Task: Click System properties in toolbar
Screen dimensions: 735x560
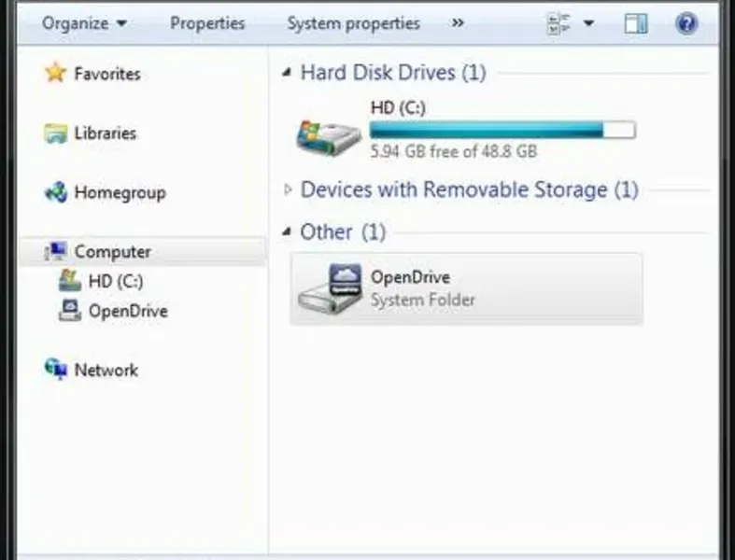Action: (353, 23)
